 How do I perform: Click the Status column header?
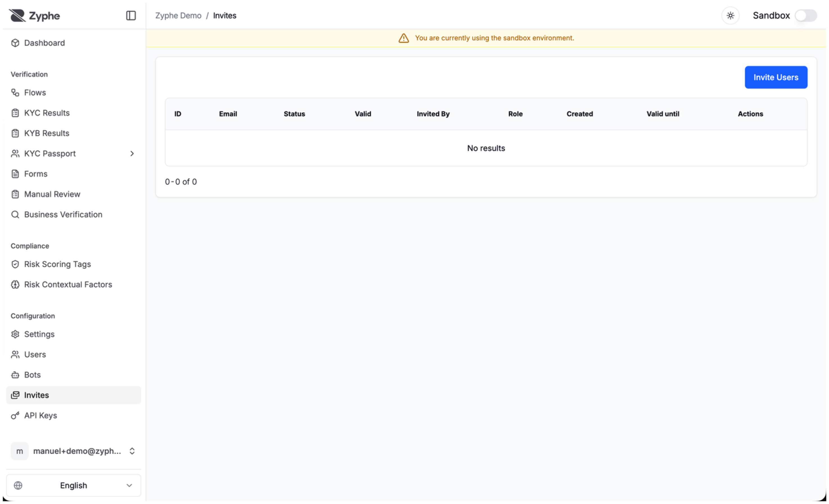294,114
